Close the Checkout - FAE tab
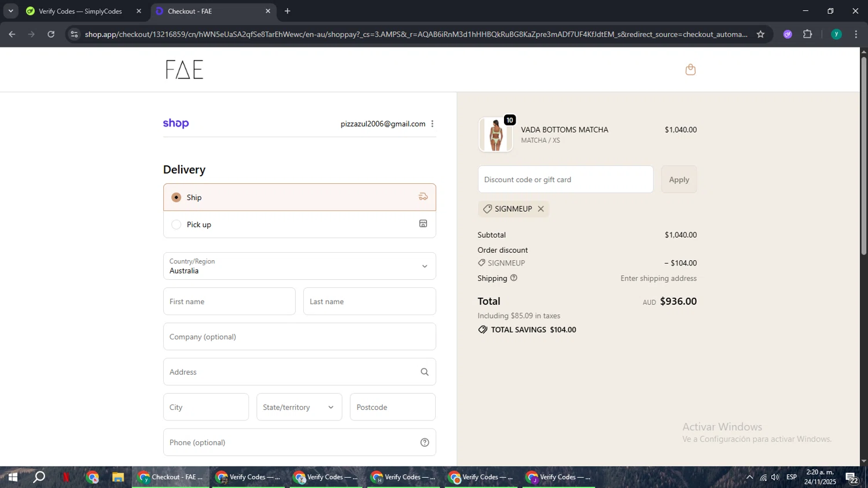 click(268, 11)
